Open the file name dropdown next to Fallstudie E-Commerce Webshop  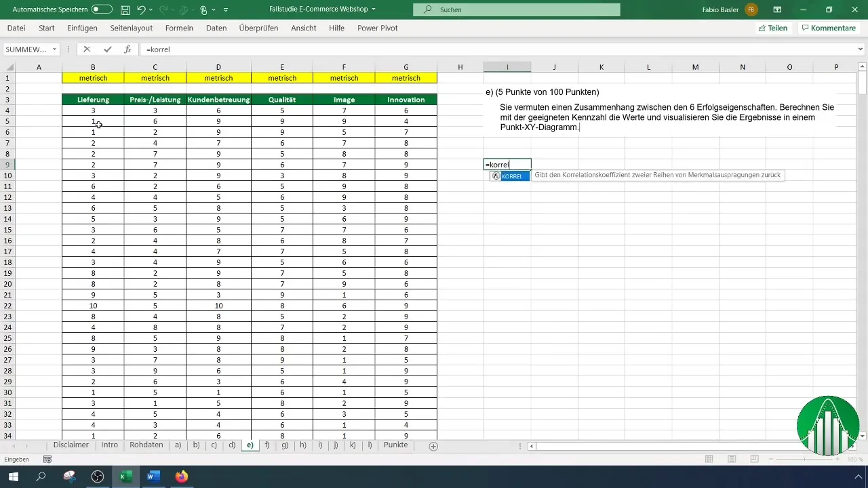tap(374, 9)
